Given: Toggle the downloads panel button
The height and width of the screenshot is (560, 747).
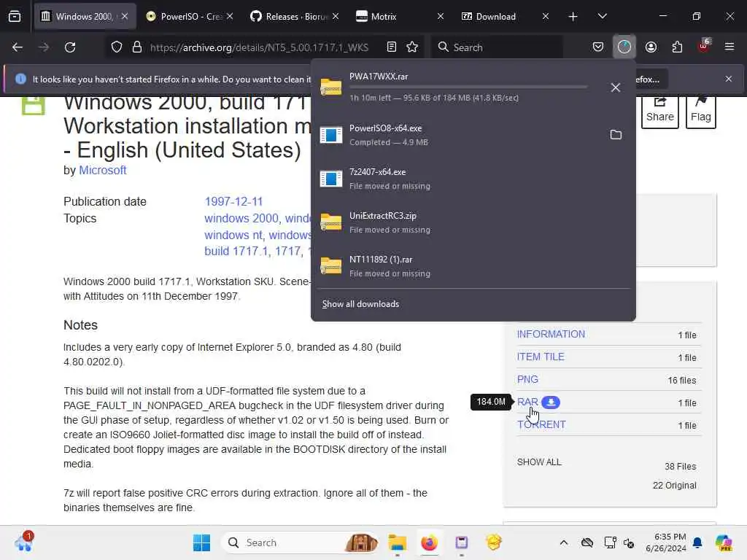Looking at the screenshot, I should 624,47.
